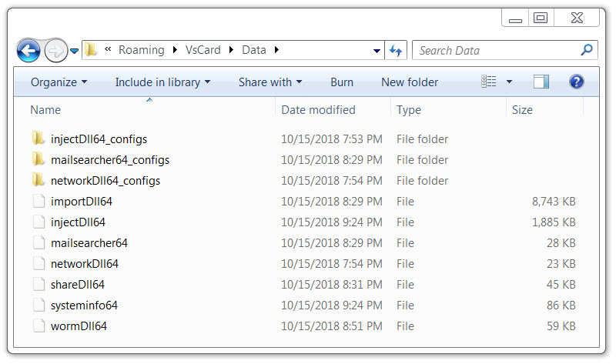Expand the view options dropdown arrow

(510, 82)
